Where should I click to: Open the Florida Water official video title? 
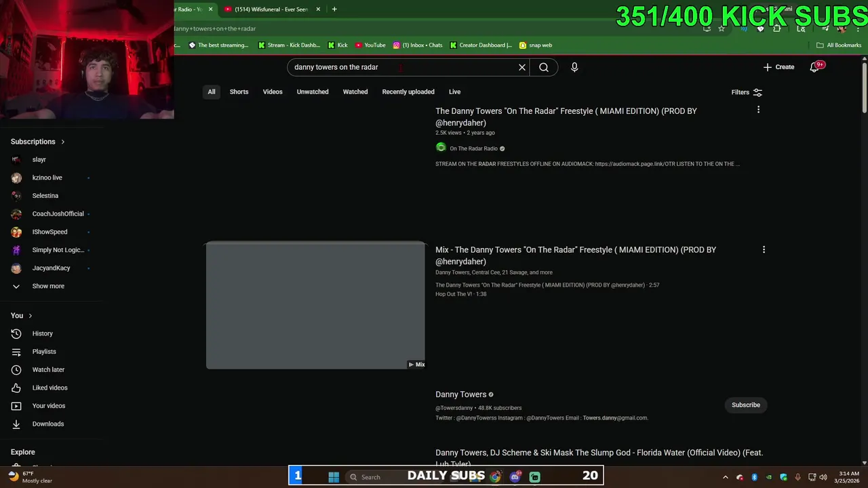click(x=599, y=457)
